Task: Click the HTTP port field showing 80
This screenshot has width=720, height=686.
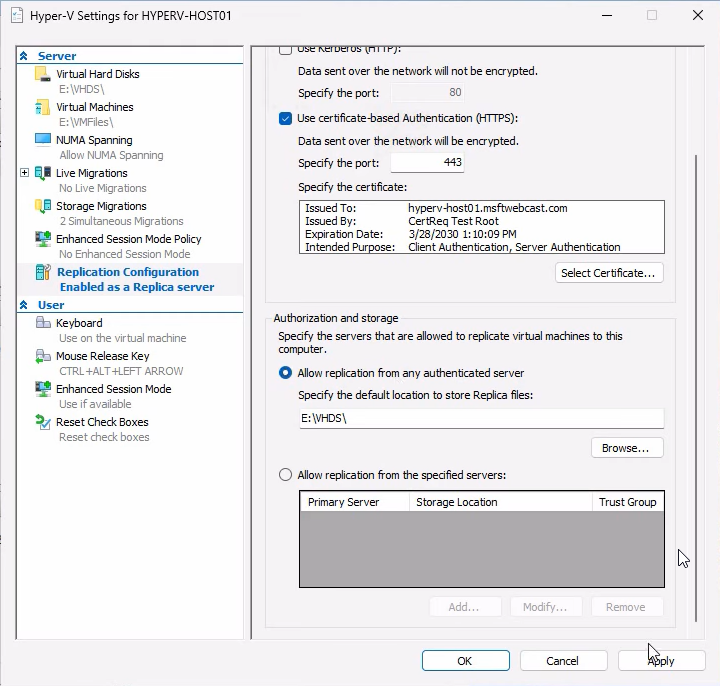Action: (x=427, y=93)
